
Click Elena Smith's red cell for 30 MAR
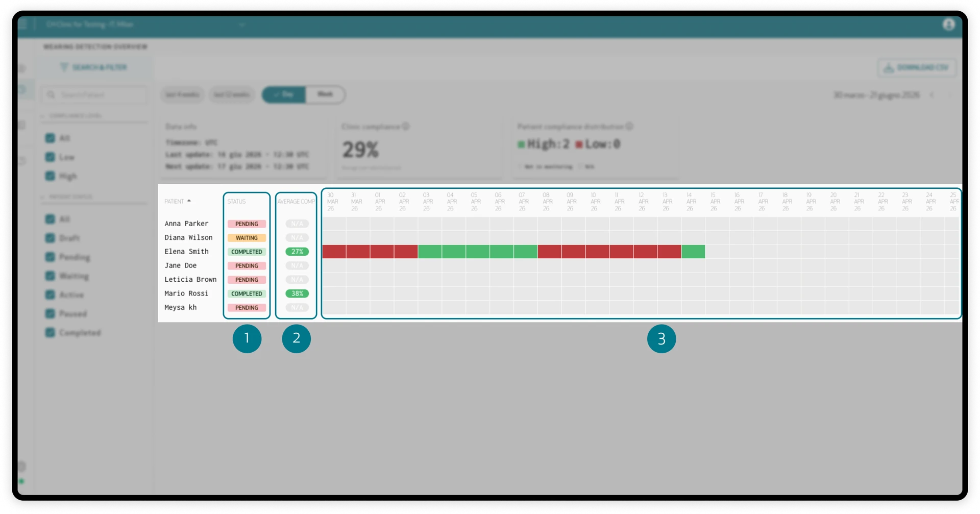pyautogui.click(x=334, y=251)
